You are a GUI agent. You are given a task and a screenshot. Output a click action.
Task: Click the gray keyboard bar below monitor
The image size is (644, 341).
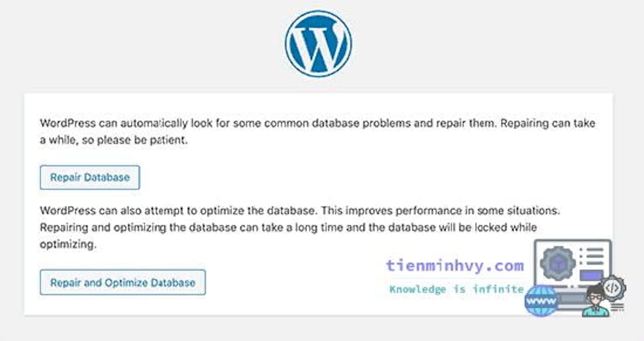[571, 298]
